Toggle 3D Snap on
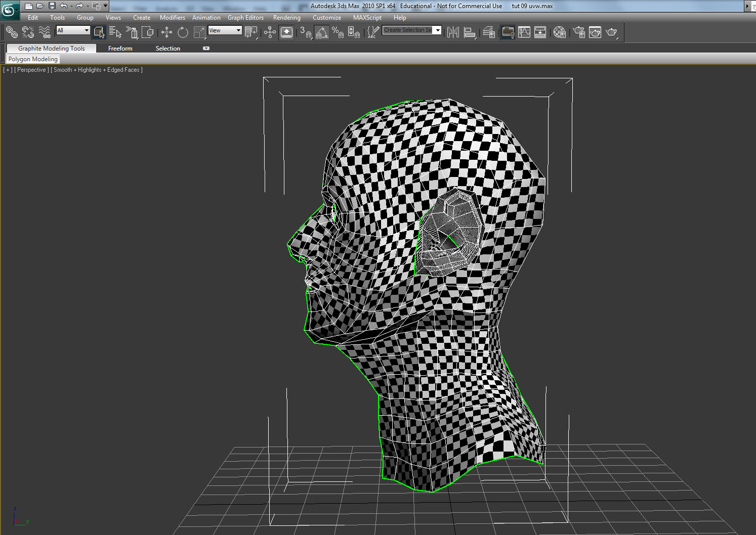Viewport: 756px width, 535px height. click(307, 32)
